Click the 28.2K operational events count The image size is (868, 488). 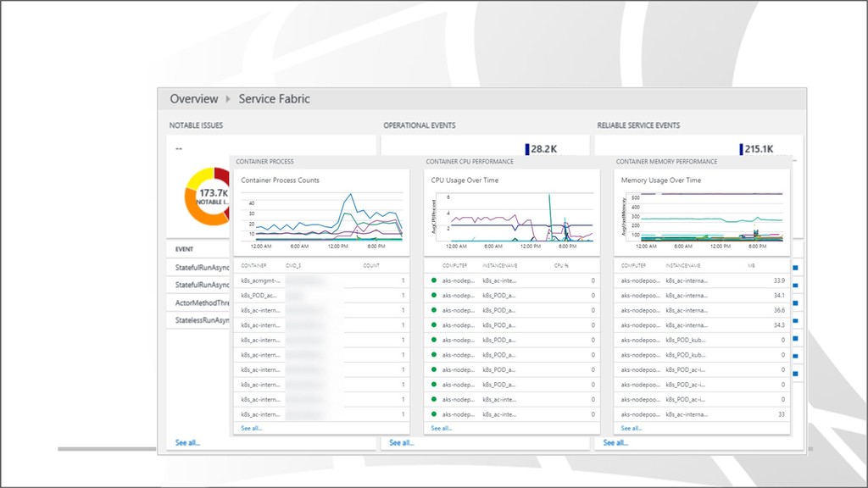(x=543, y=149)
